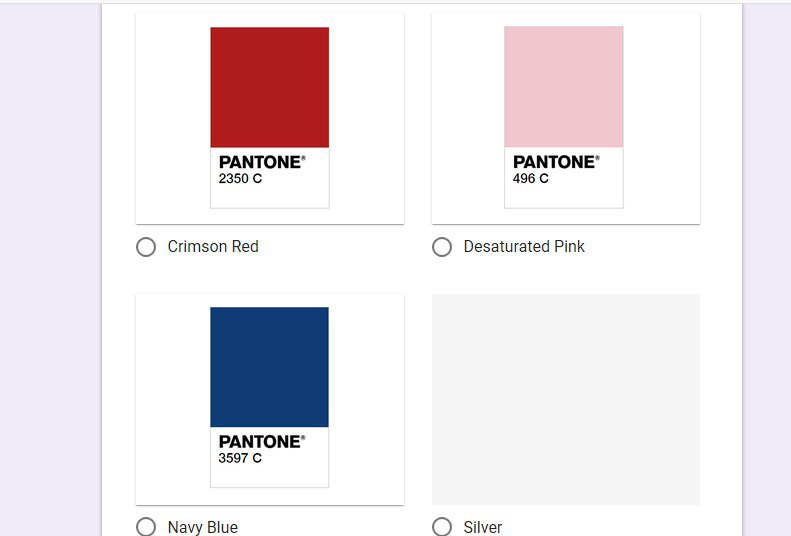The width and height of the screenshot is (791, 536).
Task: Click the red Pantone 2350 C swatch
Action: click(x=270, y=87)
